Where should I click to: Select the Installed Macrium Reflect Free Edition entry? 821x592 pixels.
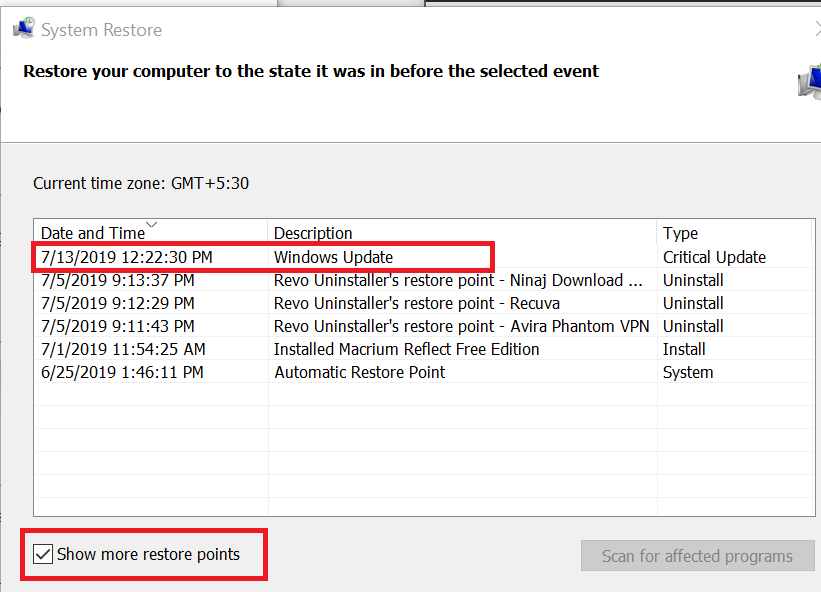[423, 349]
